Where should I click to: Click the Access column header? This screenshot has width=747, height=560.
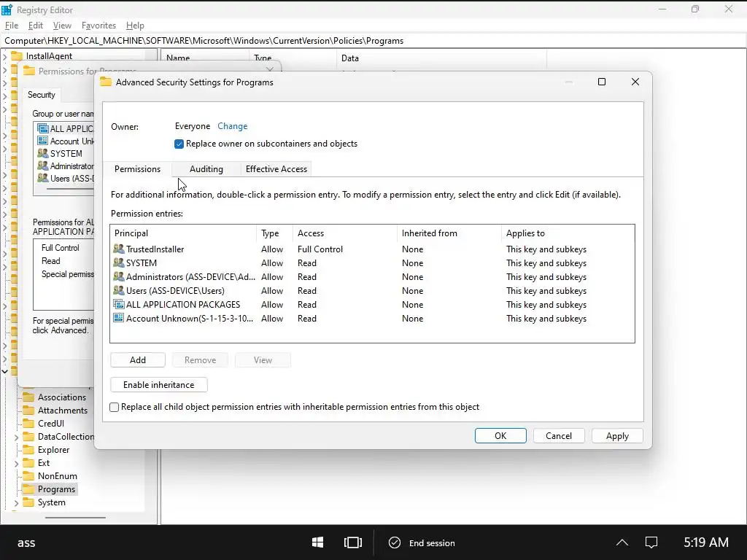pyautogui.click(x=345, y=233)
